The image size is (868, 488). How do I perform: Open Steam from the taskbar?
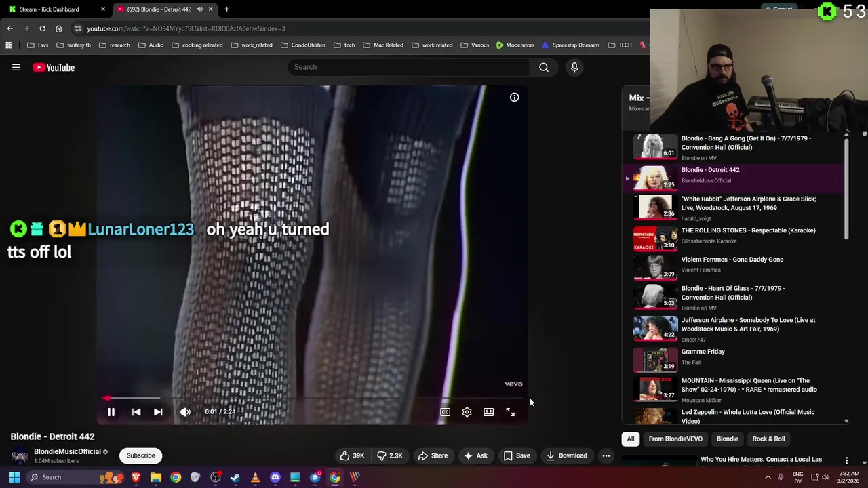pyautogui.click(x=235, y=477)
